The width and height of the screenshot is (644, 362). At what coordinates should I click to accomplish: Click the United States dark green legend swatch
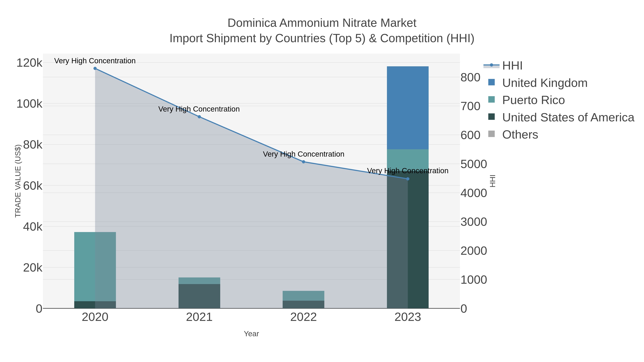pos(492,117)
